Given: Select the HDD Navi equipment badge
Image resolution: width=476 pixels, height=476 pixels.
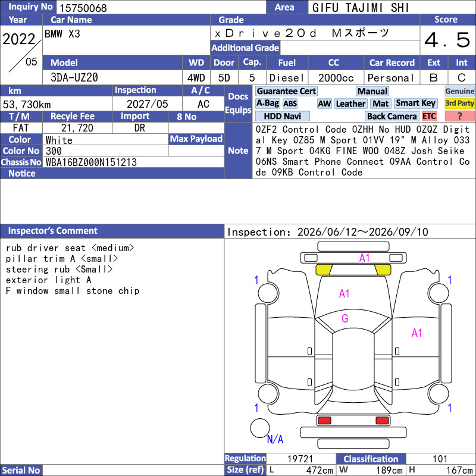Looking at the screenshot, I should (x=282, y=116).
